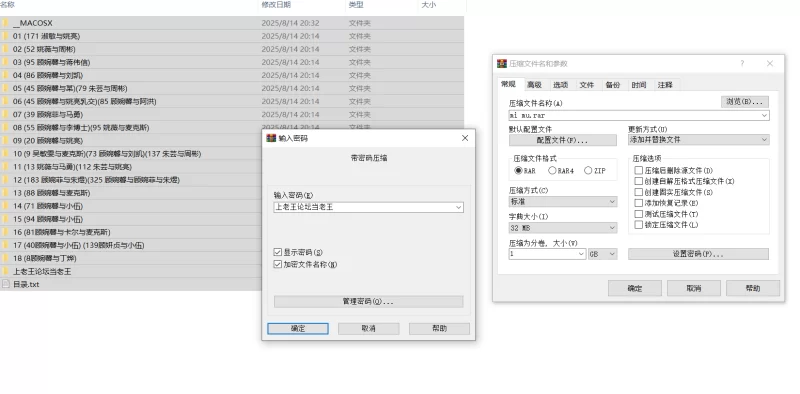Click the 浏览(B)... button
Screen dimensions: 800x394
(745, 102)
